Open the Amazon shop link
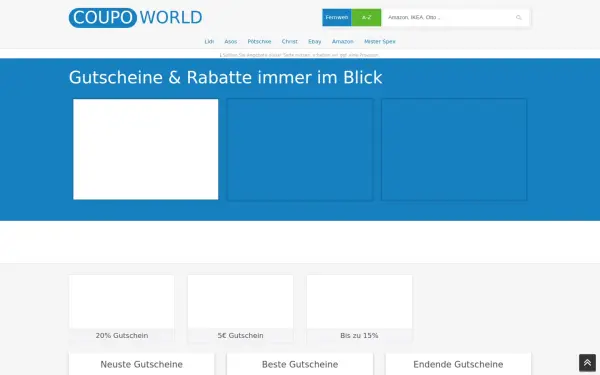Screen dimensions: 600x375 pos(342,41)
